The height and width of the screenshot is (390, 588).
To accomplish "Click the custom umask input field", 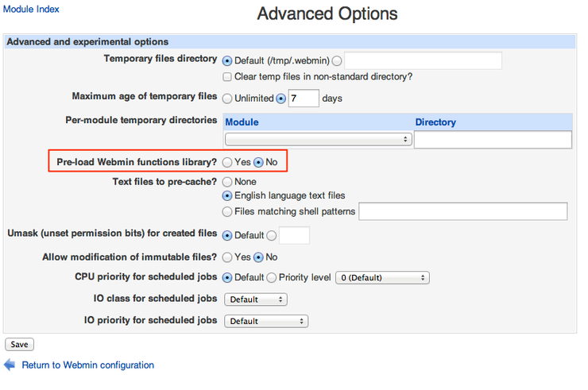I will [294, 235].
